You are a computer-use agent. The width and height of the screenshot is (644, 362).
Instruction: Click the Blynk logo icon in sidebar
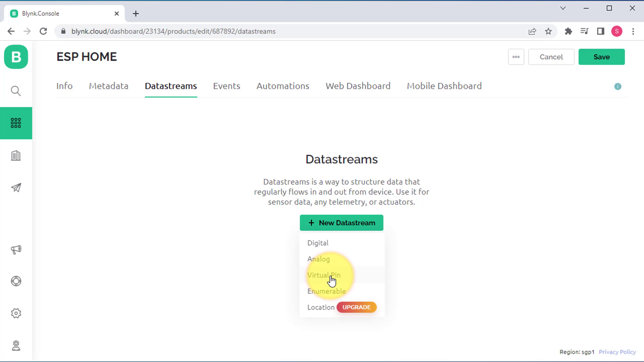(16, 57)
